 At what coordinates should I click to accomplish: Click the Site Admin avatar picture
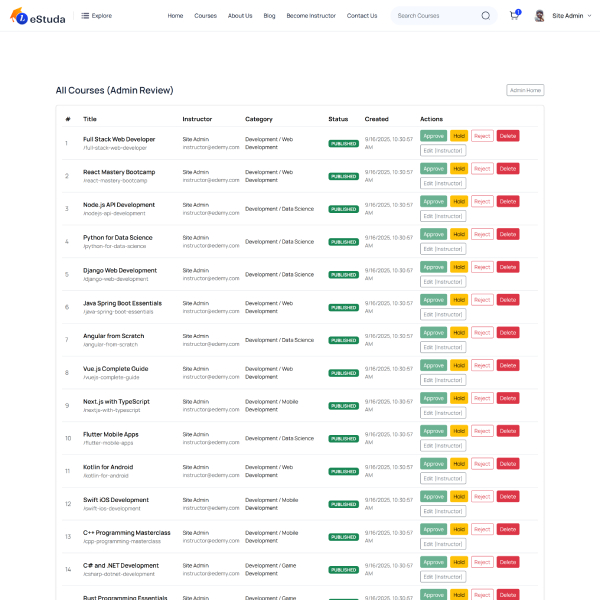[540, 16]
